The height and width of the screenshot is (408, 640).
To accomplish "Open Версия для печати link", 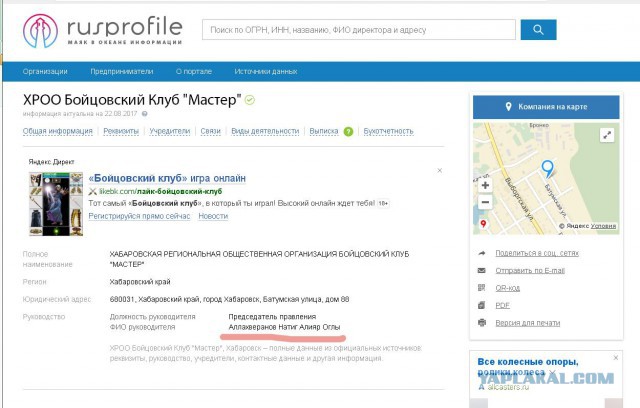I will click(528, 323).
